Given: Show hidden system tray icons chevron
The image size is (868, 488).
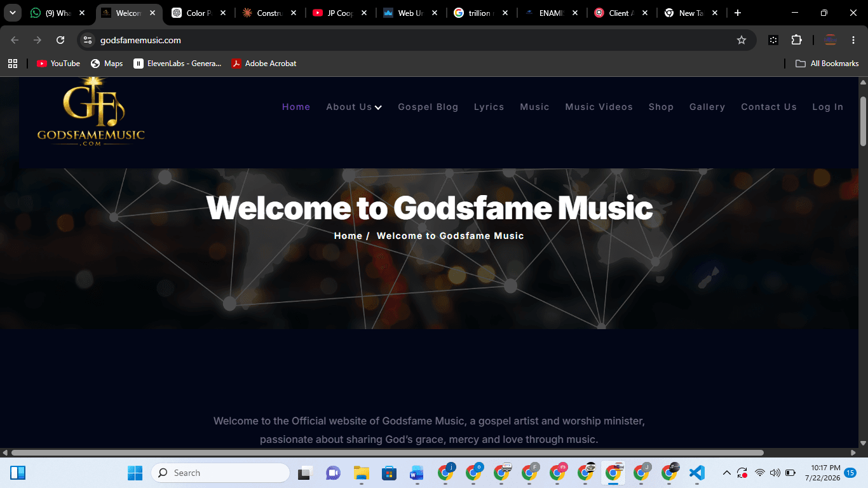Looking at the screenshot, I should [726, 473].
